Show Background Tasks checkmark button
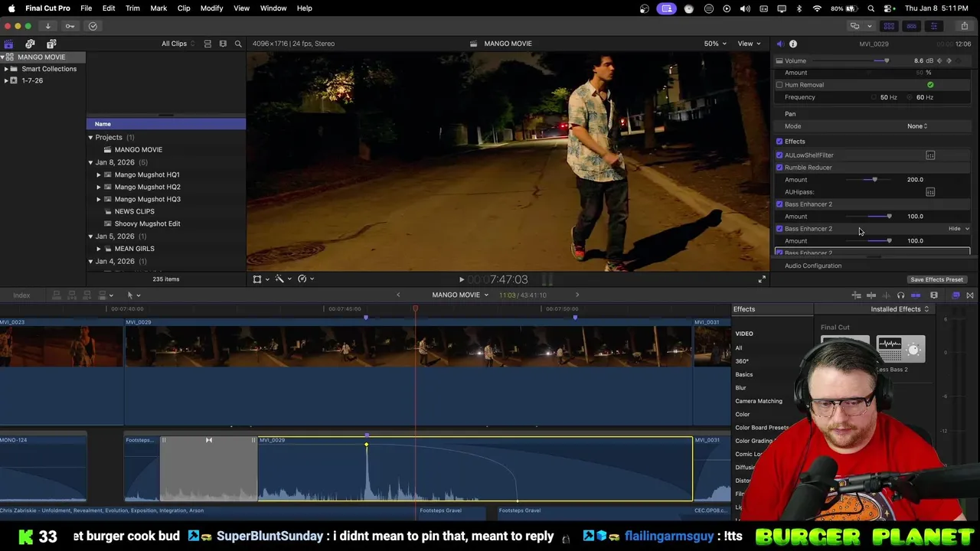980x551 pixels. coord(93,26)
